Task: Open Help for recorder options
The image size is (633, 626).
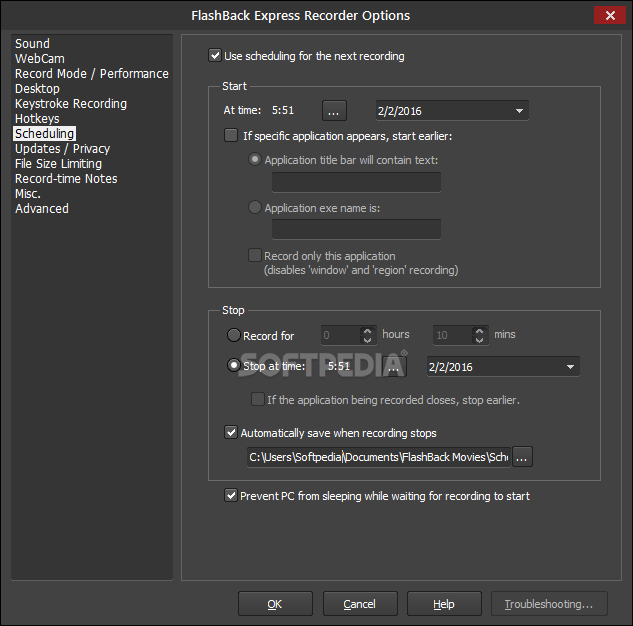Action: click(x=444, y=604)
